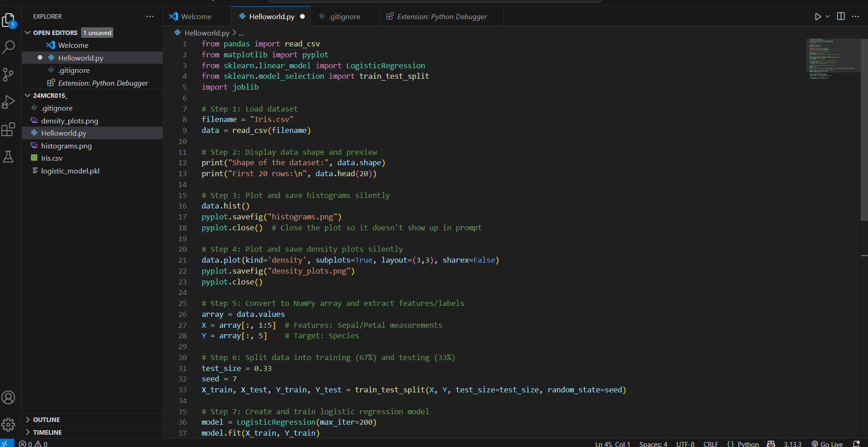Select Helloworld.py in Open Editors list
The height and width of the screenshot is (447, 868).
point(92,58)
